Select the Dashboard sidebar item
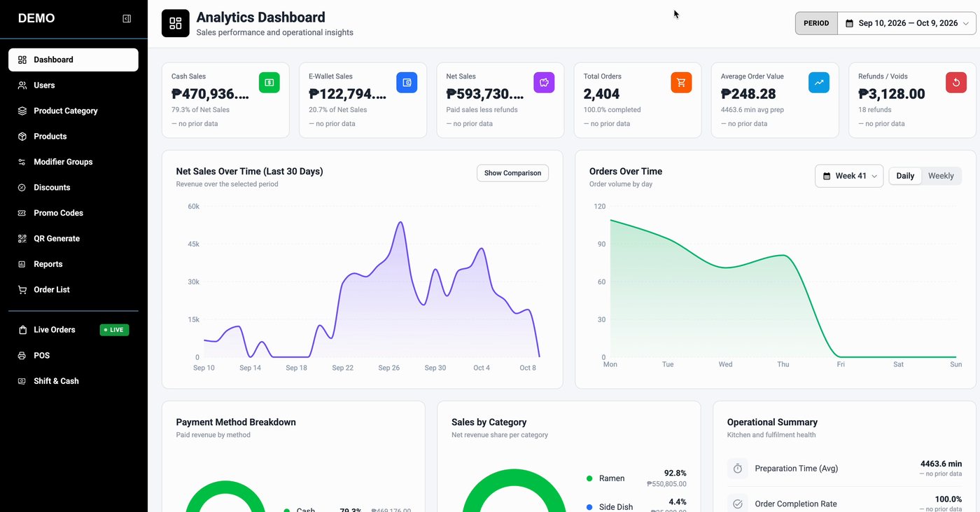Image resolution: width=980 pixels, height=512 pixels. coord(73,60)
